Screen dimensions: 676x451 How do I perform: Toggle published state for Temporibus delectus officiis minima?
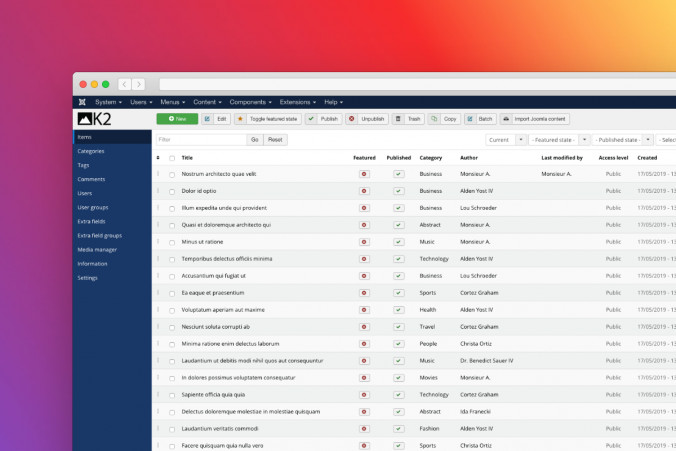point(399,259)
